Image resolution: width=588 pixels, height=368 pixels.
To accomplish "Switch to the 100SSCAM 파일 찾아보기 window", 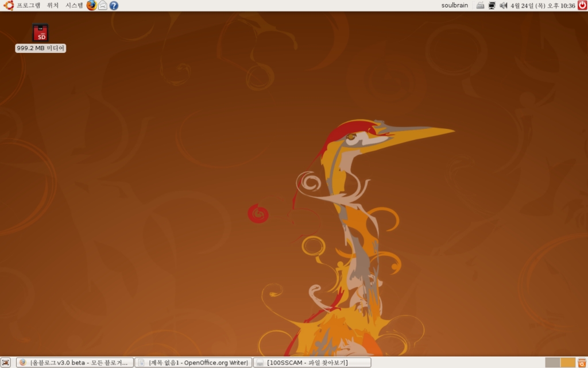I will click(x=312, y=362).
